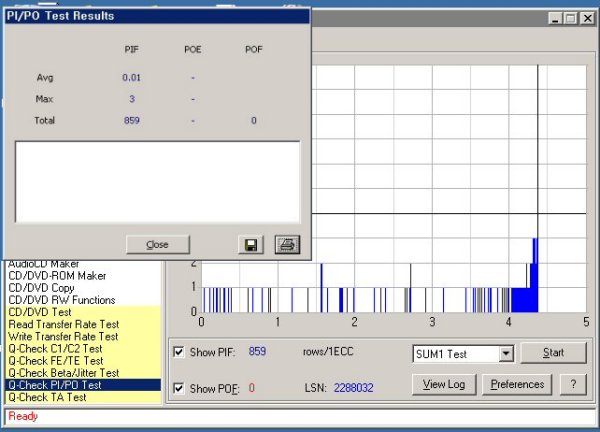The height and width of the screenshot is (432, 600).
Task: Select Q-Check Beta/Jitter Test
Action: [83, 373]
